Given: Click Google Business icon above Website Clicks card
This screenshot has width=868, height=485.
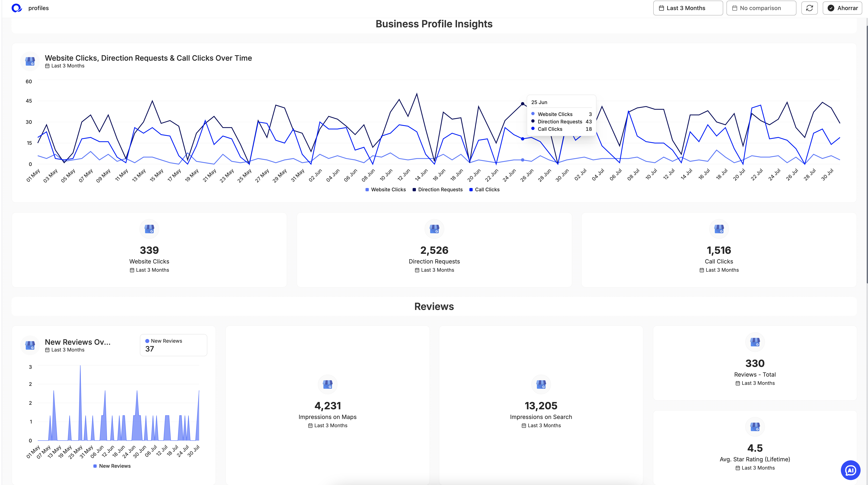Looking at the screenshot, I should [x=149, y=229].
